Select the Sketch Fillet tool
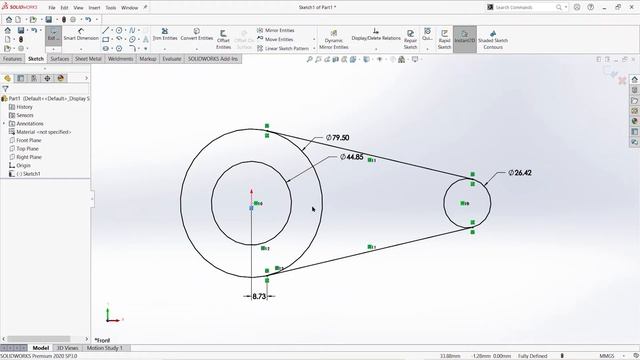640x360 pixels. click(132, 48)
